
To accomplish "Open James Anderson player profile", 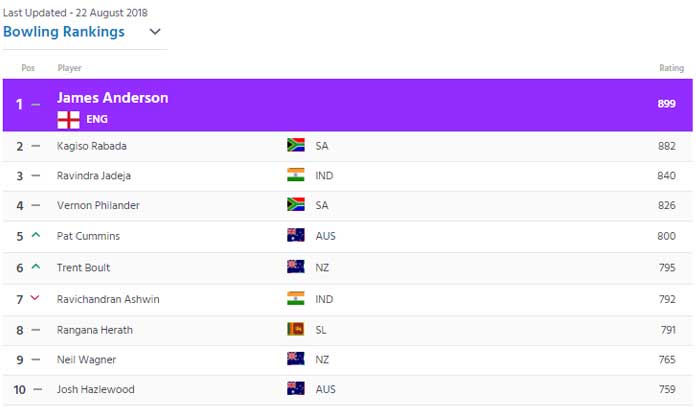I will coord(113,98).
